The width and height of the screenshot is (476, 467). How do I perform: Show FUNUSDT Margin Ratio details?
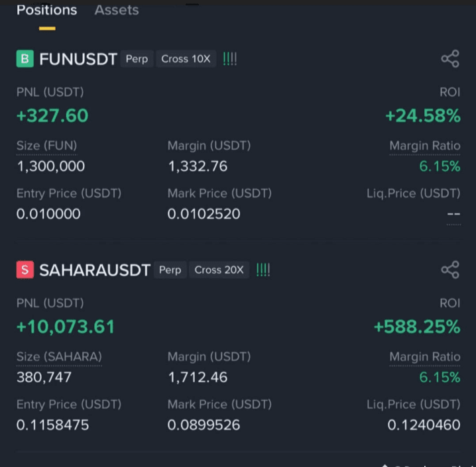point(425,146)
